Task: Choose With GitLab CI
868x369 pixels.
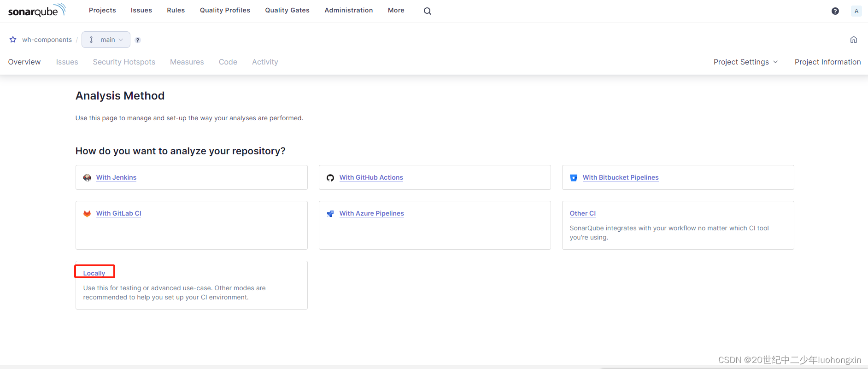Action: pyautogui.click(x=119, y=213)
